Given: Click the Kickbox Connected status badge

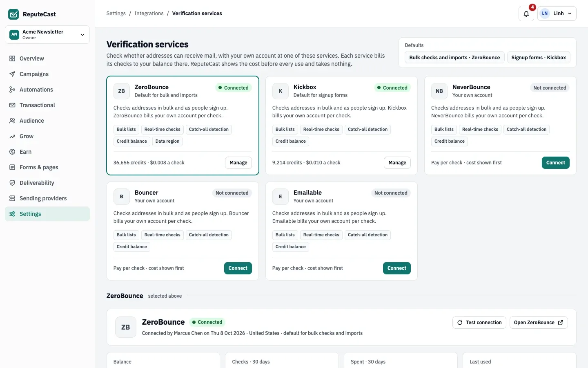Looking at the screenshot, I should [x=392, y=88].
